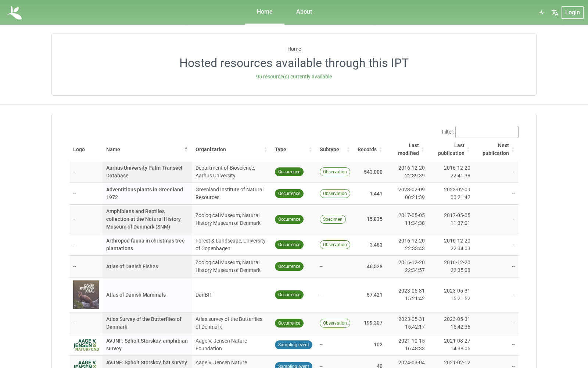The image size is (588, 368).
Task: Click '95 resource(s) currently available' text
Action: click(294, 77)
